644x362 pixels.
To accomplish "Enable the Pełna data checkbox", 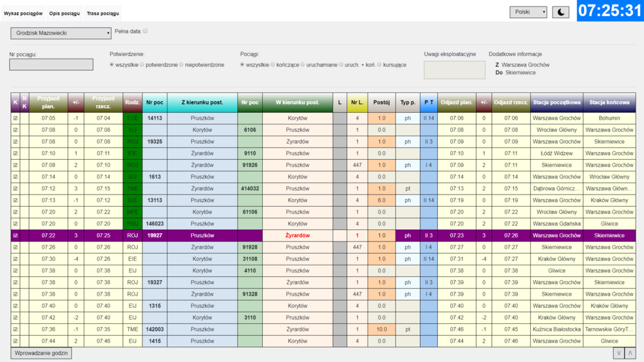I will click(x=146, y=31).
